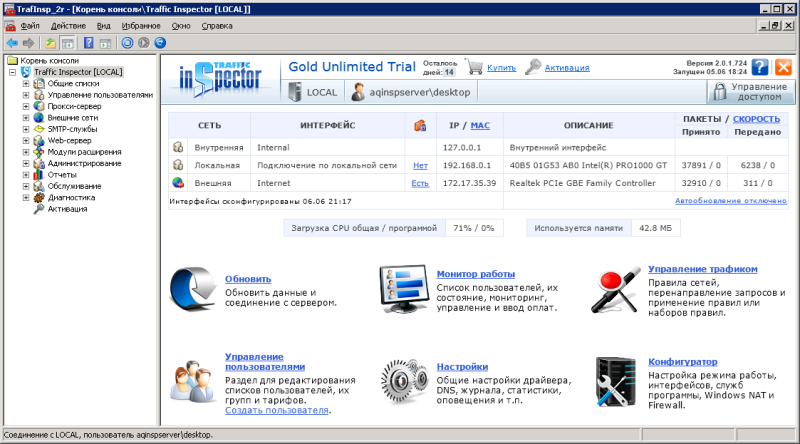800x444 pixels.
Task: Expand the Web-сервер tree node
Action: tap(26, 141)
